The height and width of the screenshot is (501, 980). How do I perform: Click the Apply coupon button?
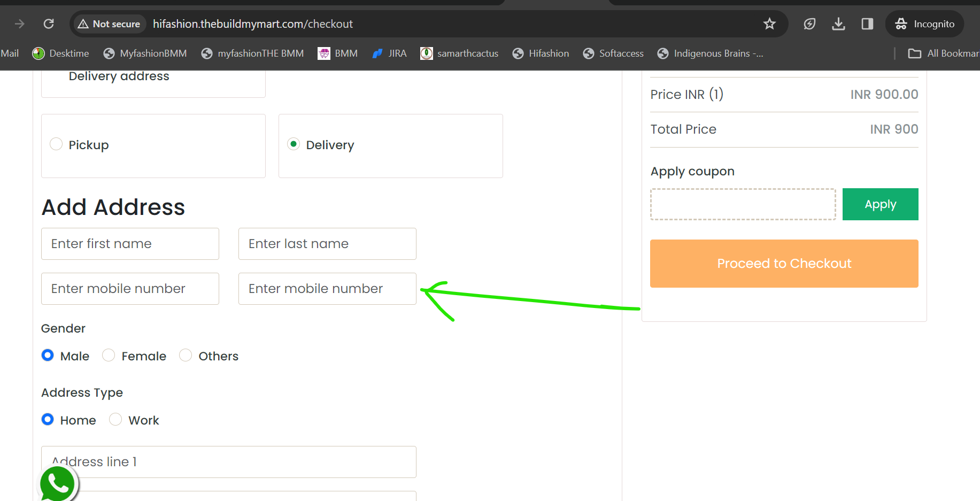(x=880, y=204)
